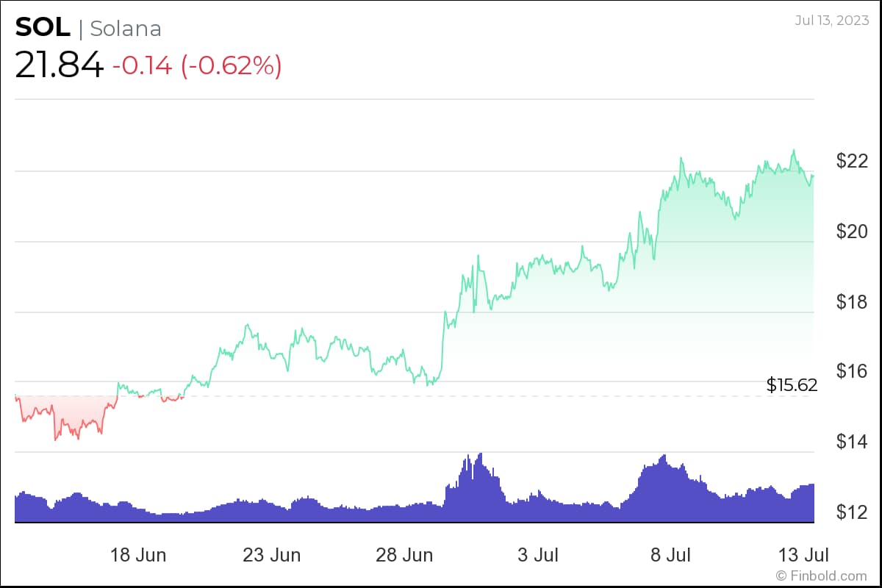Viewport: 882px width, 588px height.
Task: Click the $15.62 baseline price label
Action: click(x=792, y=385)
